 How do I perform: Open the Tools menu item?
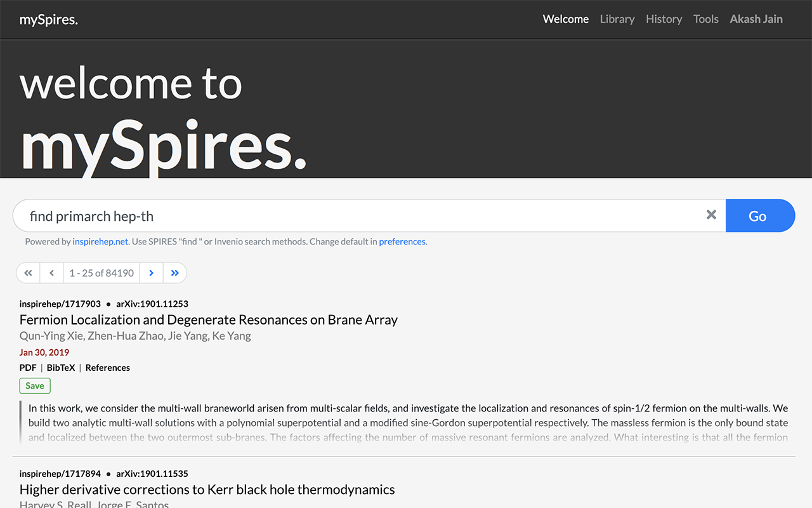[705, 19]
